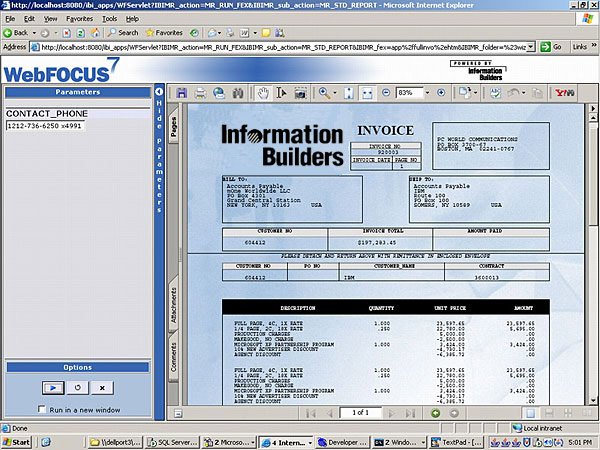Activate the Snapshot camera tool

(301, 93)
